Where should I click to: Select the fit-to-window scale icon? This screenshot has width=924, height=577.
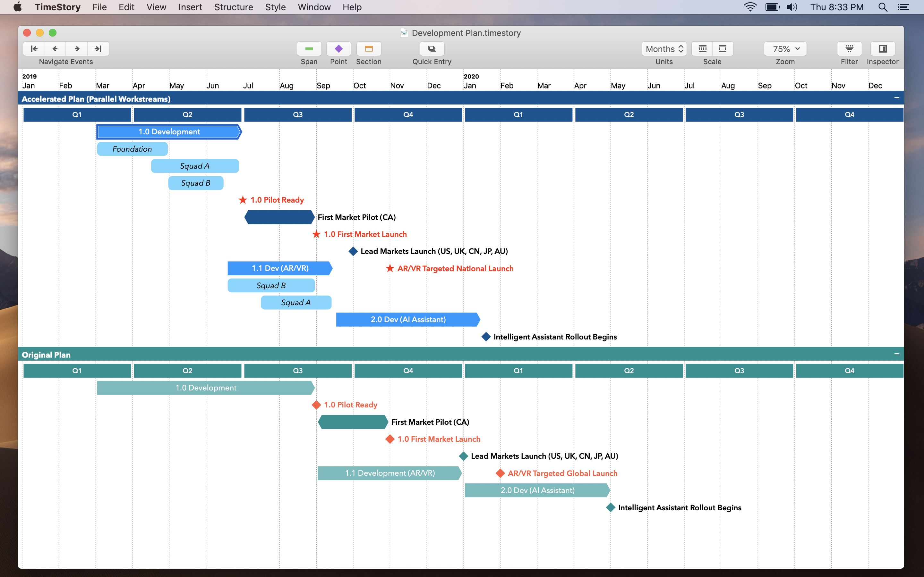[x=723, y=48]
